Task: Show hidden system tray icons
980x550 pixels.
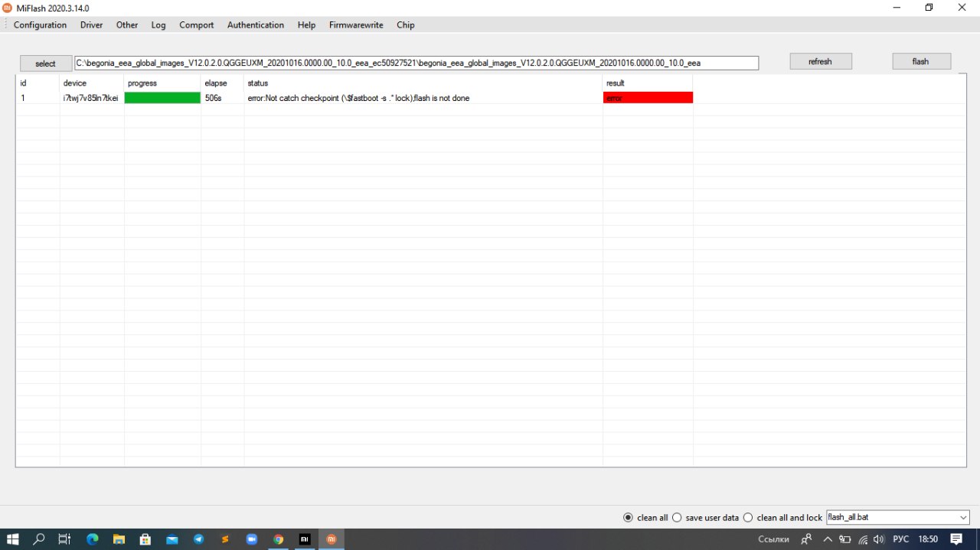Action: (828, 539)
